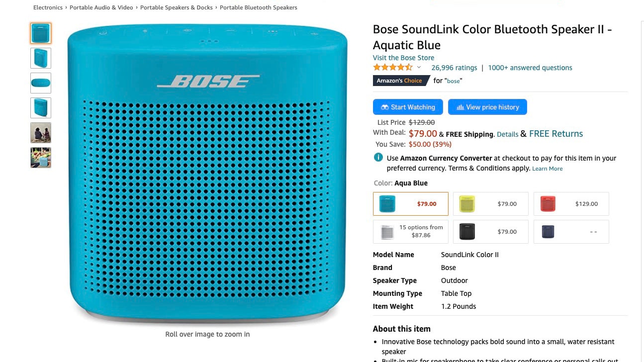Select the top-view speaker thumbnail
Screen dimensions: 644x362
click(41, 83)
